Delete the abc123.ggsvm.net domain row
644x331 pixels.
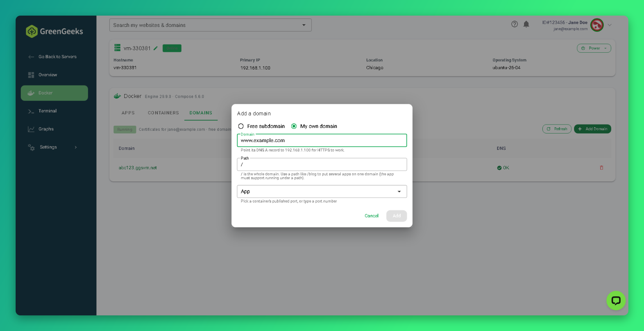[x=601, y=168]
